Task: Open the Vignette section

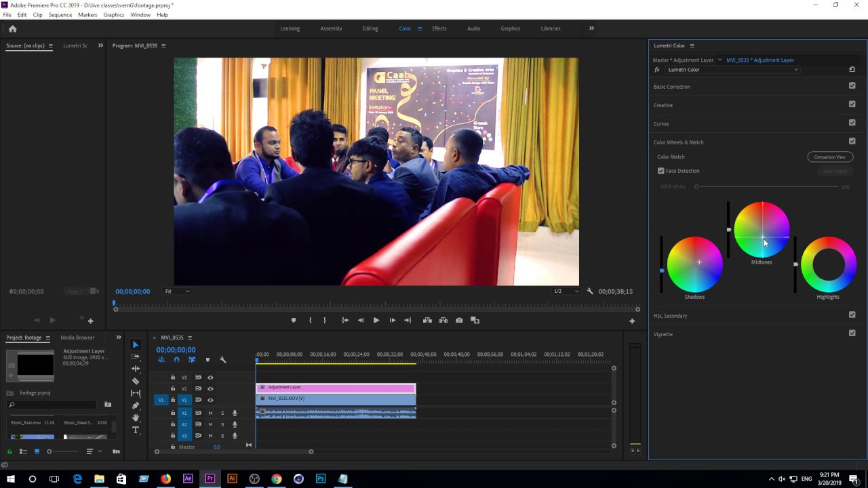Action: 663,334
